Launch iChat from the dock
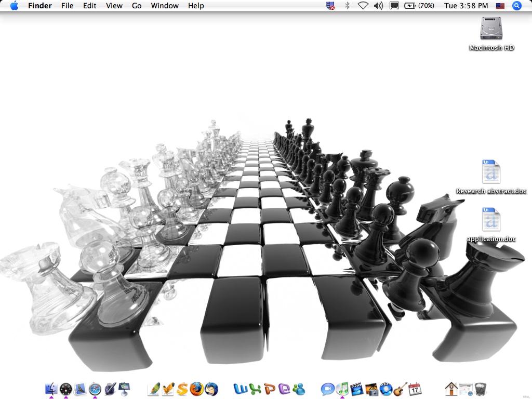 328,389
